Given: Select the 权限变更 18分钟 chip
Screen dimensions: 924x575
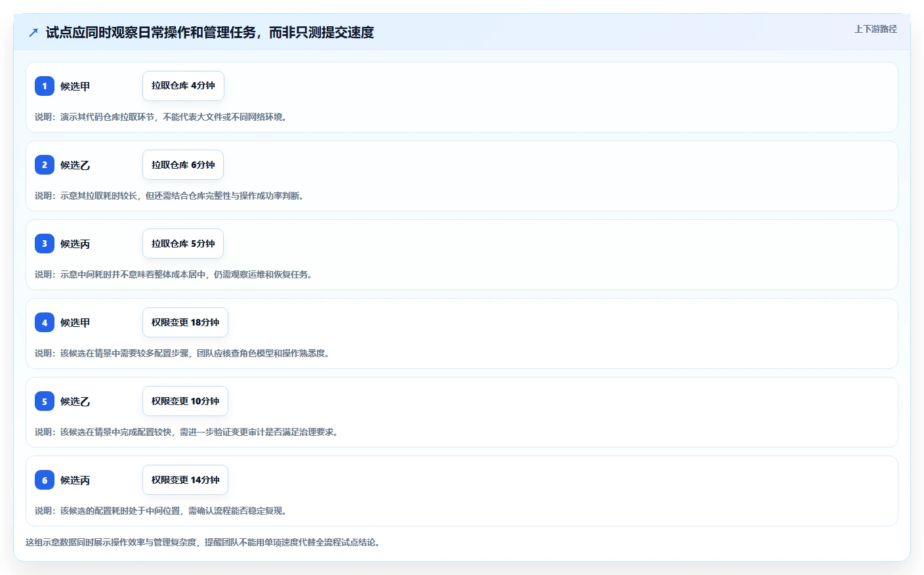Looking at the screenshot, I should point(185,322).
